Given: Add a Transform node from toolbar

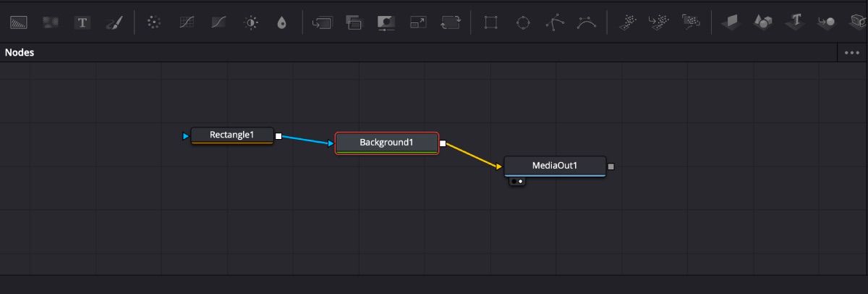Looking at the screenshot, I should [x=451, y=22].
